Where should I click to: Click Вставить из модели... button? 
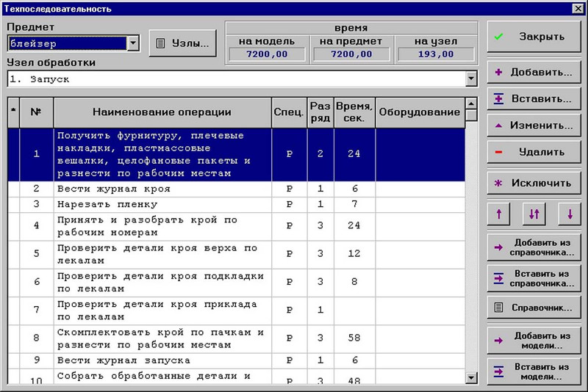click(x=534, y=371)
